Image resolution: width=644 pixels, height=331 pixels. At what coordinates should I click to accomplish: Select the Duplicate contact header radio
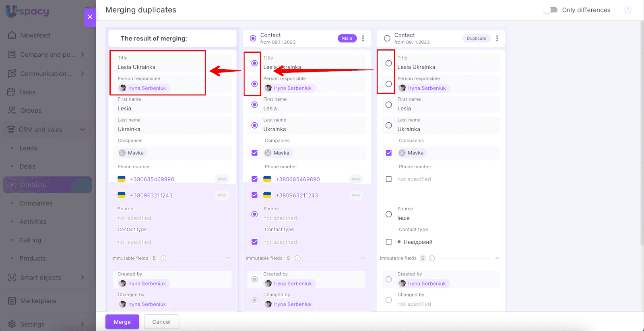pyautogui.click(x=387, y=38)
